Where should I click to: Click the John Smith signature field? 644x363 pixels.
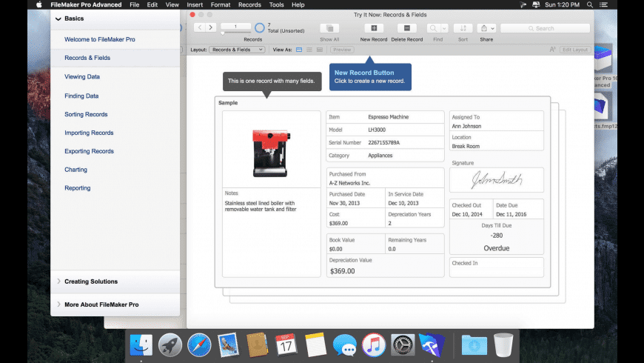pyautogui.click(x=496, y=180)
